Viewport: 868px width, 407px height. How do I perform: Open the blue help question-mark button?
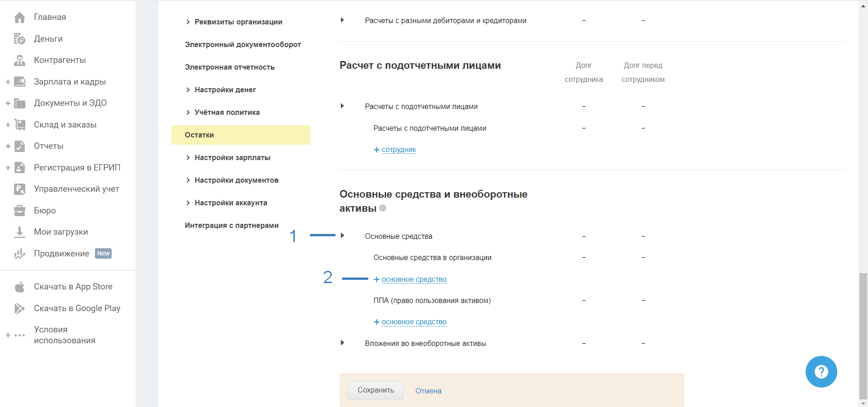(821, 372)
